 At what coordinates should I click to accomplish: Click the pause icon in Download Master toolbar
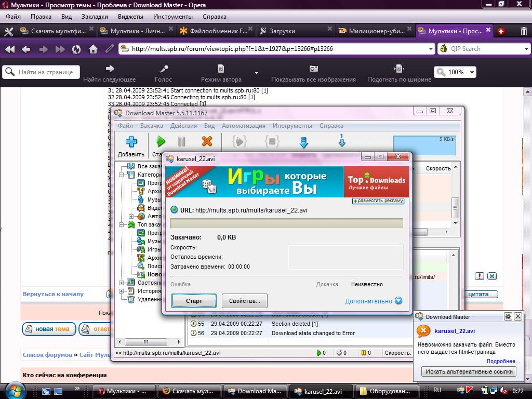181,141
